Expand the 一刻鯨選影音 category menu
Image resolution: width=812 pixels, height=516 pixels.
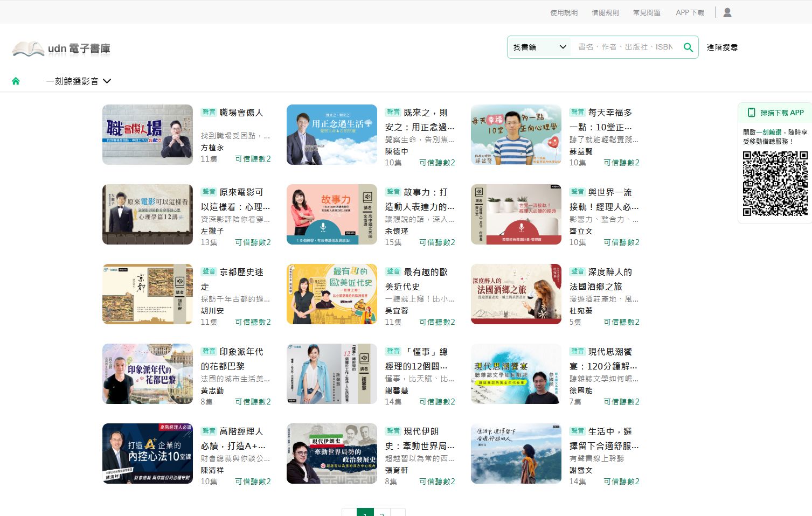pyautogui.click(x=79, y=81)
